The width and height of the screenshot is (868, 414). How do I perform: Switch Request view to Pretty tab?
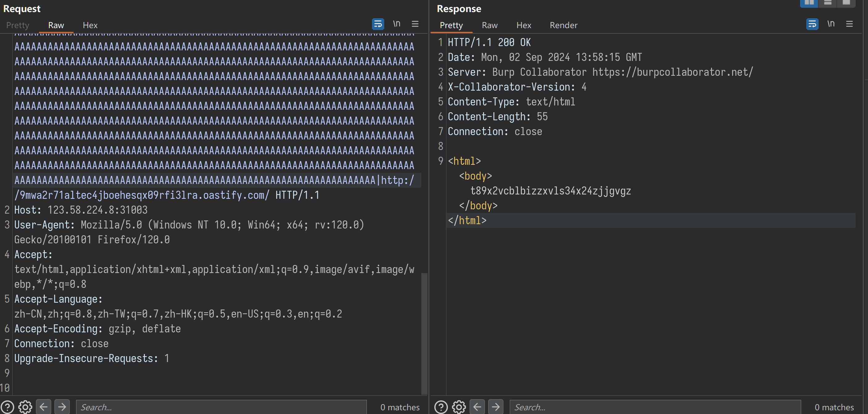(x=18, y=25)
